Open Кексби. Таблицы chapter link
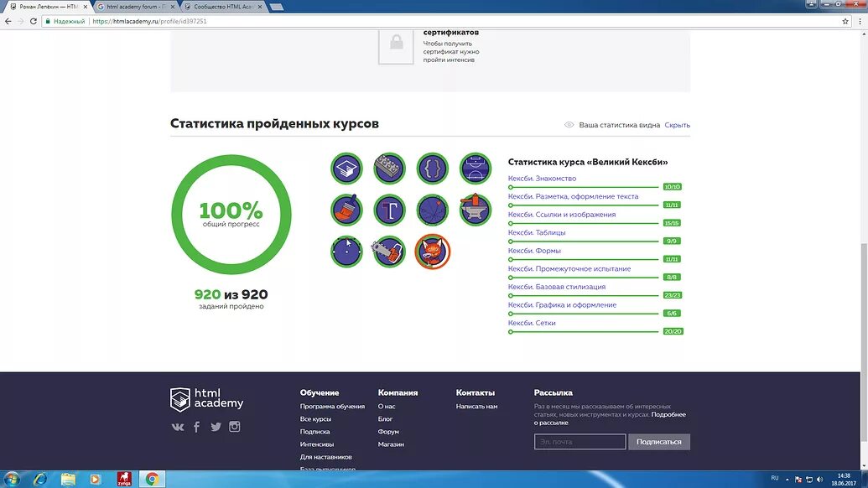The width and height of the screenshot is (868, 488). (x=537, y=232)
